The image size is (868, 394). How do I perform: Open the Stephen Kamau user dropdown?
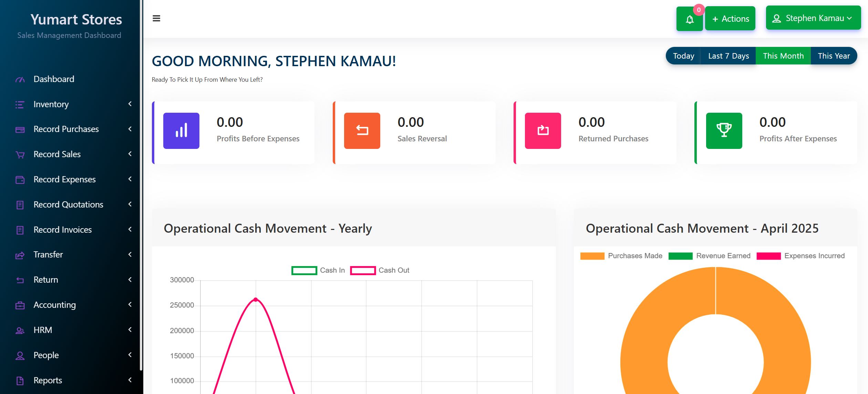tap(813, 18)
